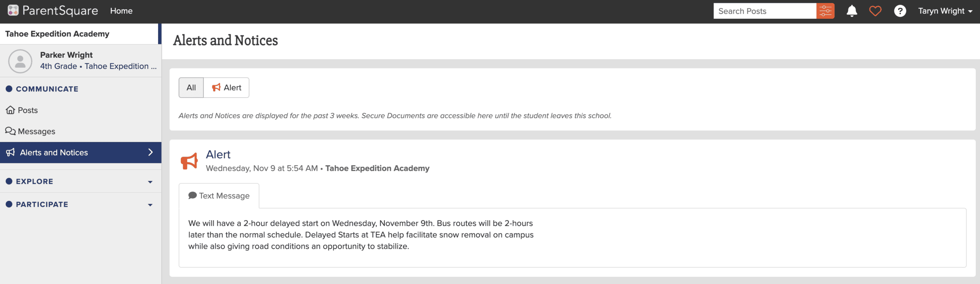
Task: Click Parker Wright's avatar icon
Action: [x=20, y=61]
